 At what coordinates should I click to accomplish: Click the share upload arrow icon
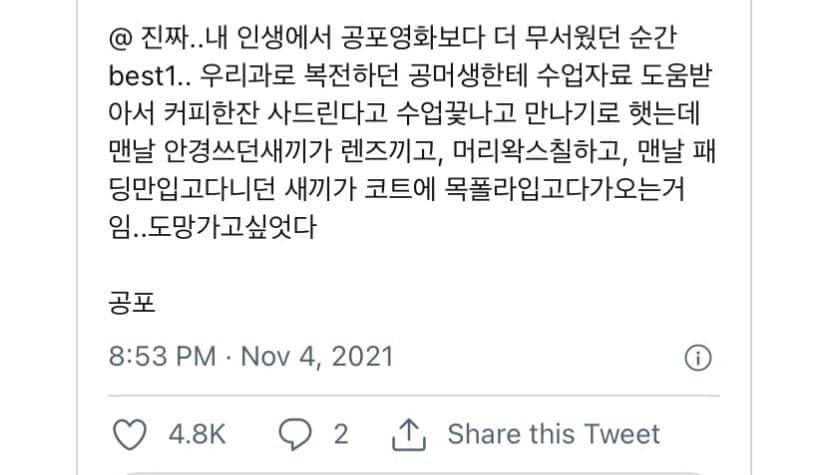point(409,434)
